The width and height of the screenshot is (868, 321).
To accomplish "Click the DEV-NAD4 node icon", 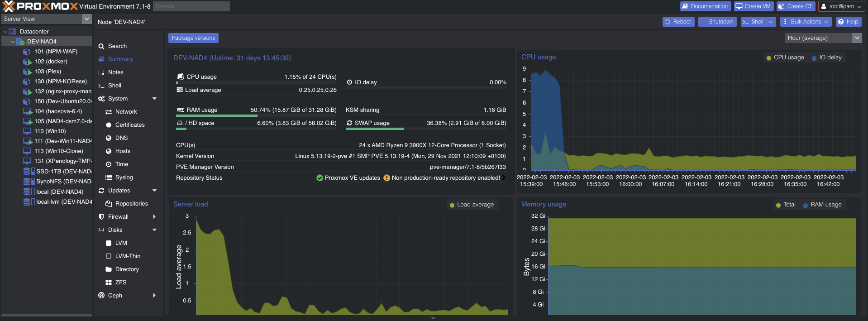I will tap(20, 42).
